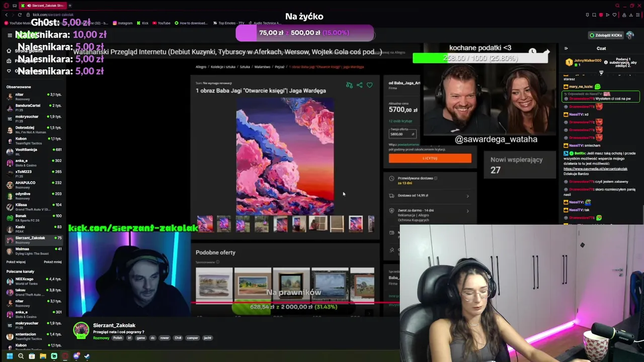This screenshot has width=644, height=362.
Task: Collapse the chat panel with the Czat arrow icon
Action: pos(566,48)
